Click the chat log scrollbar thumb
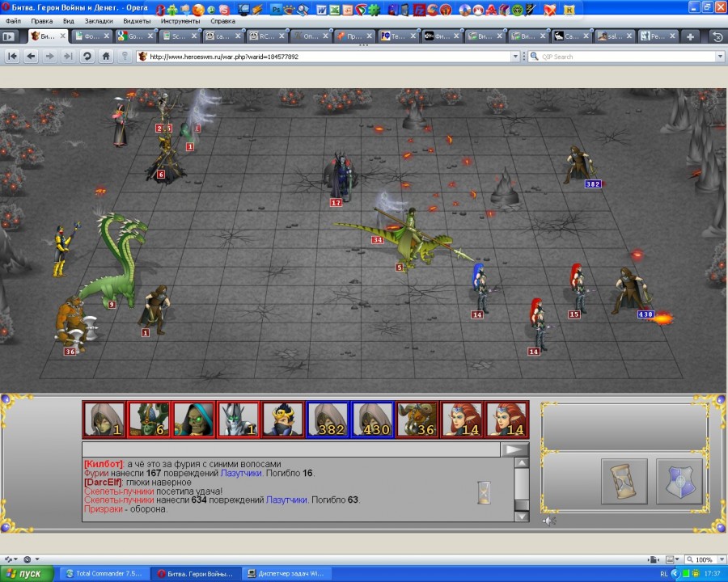Image resolution: width=728 pixels, height=582 pixels. point(522,505)
